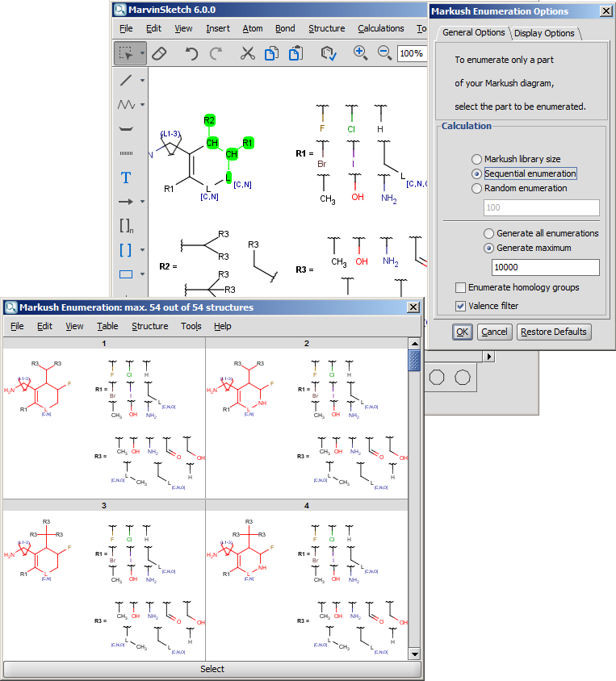
Task: Click the generate maximum value field
Action: (545, 267)
